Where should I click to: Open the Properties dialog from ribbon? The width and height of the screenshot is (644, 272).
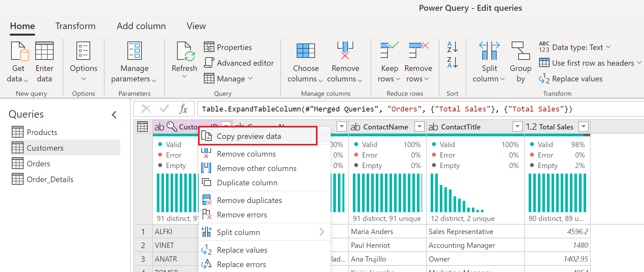point(228,47)
